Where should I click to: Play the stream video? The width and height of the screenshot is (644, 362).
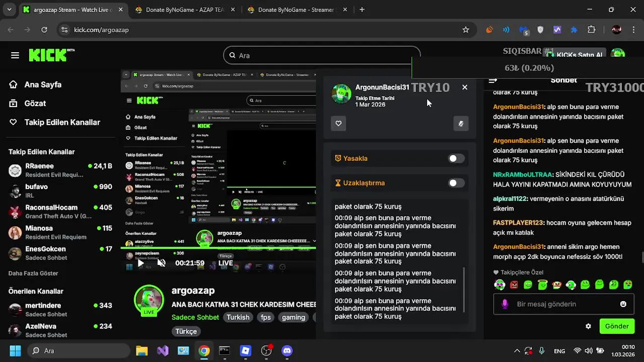click(x=141, y=263)
